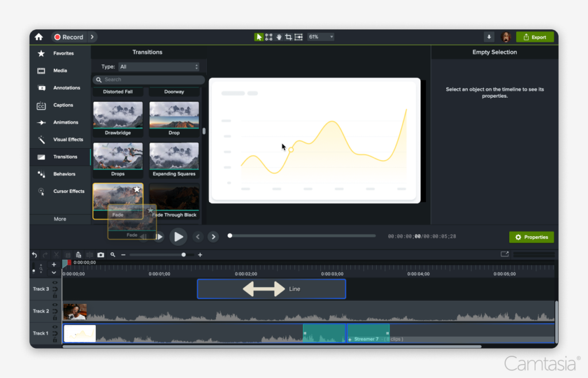Image resolution: width=588 pixels, height=378 pixels.
Task: Open the Behaviors tab
Action: coord(60,174)
